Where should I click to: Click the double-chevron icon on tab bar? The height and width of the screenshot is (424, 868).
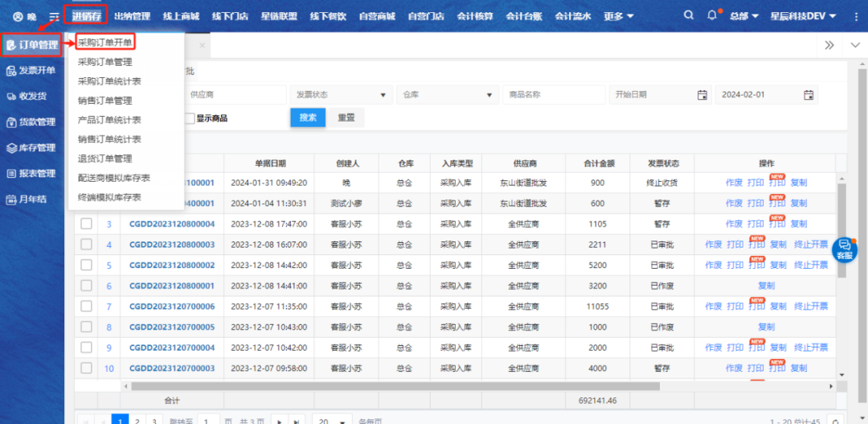pyautogui.click(x=829, y=45)
